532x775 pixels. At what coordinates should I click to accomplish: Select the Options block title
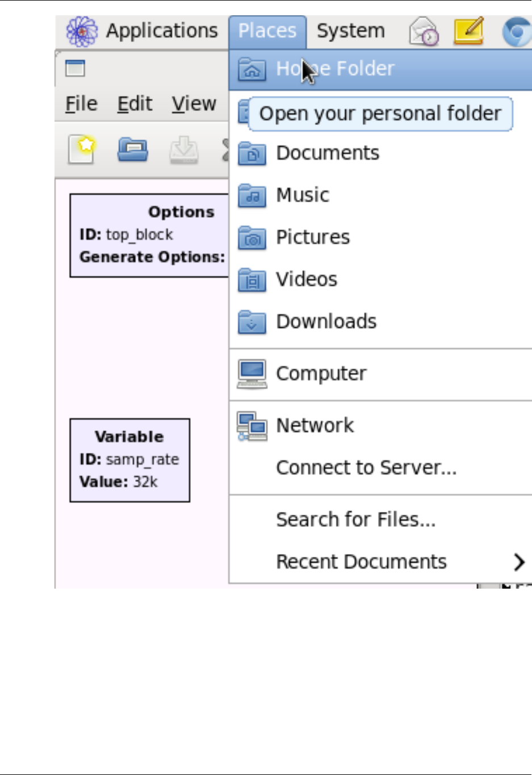pyautogui.click(x=181, y=212)
